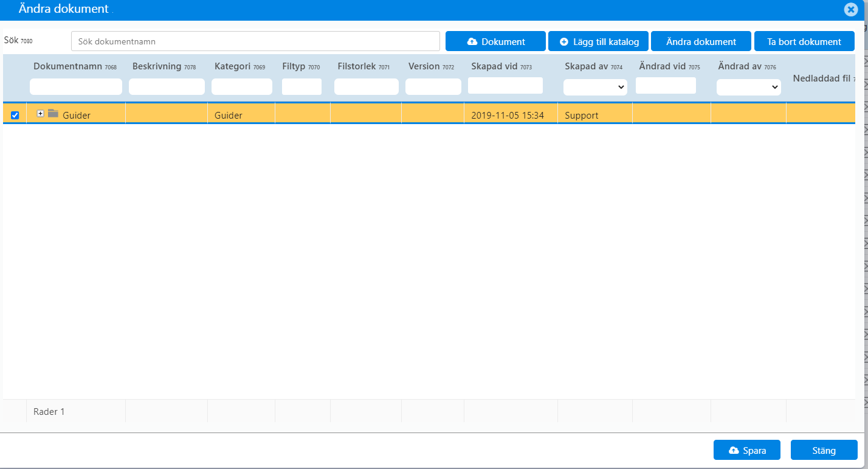Click the Nedladdad fil column header
Viewport: 868px width, 469px height.
tap(821, 78)
